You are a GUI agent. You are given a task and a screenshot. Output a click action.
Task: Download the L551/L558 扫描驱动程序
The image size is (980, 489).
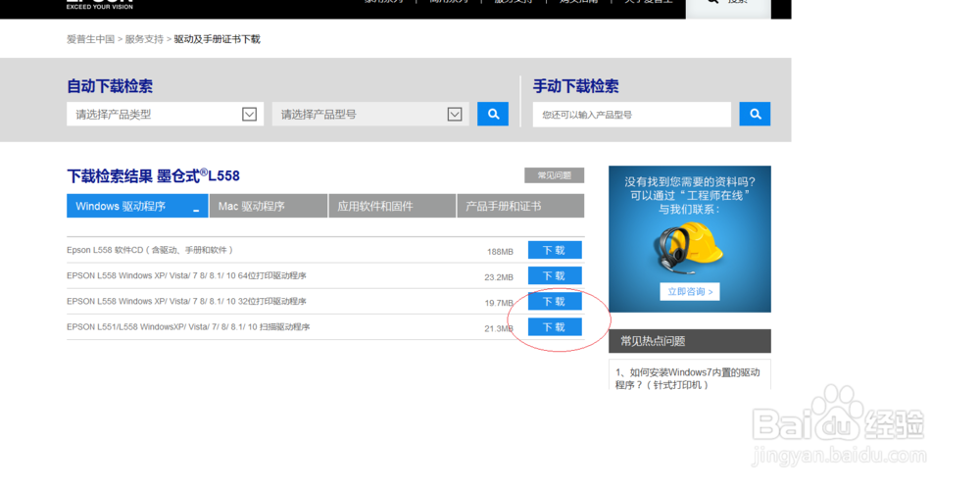(x=555, y=327)
